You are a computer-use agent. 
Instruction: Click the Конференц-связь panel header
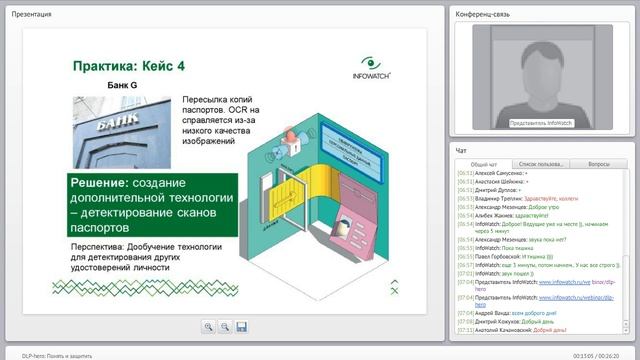[482, 14]
